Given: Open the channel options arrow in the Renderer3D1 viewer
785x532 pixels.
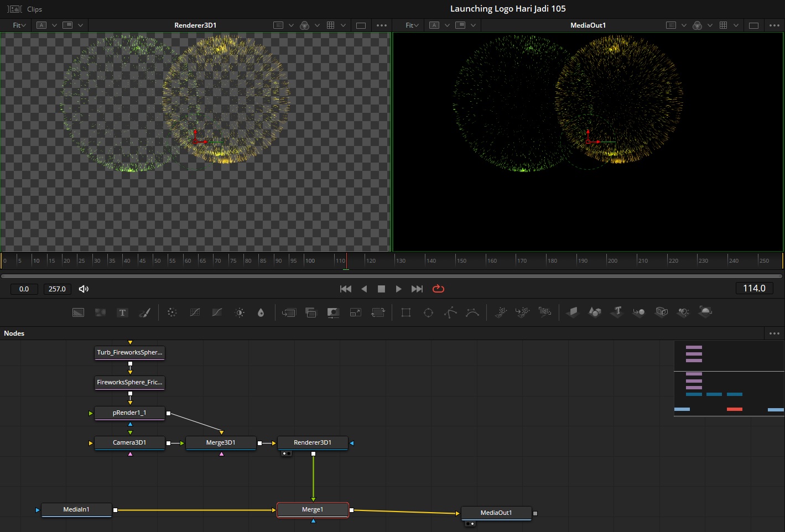Looking at the screenshot, I should (317, 25).
